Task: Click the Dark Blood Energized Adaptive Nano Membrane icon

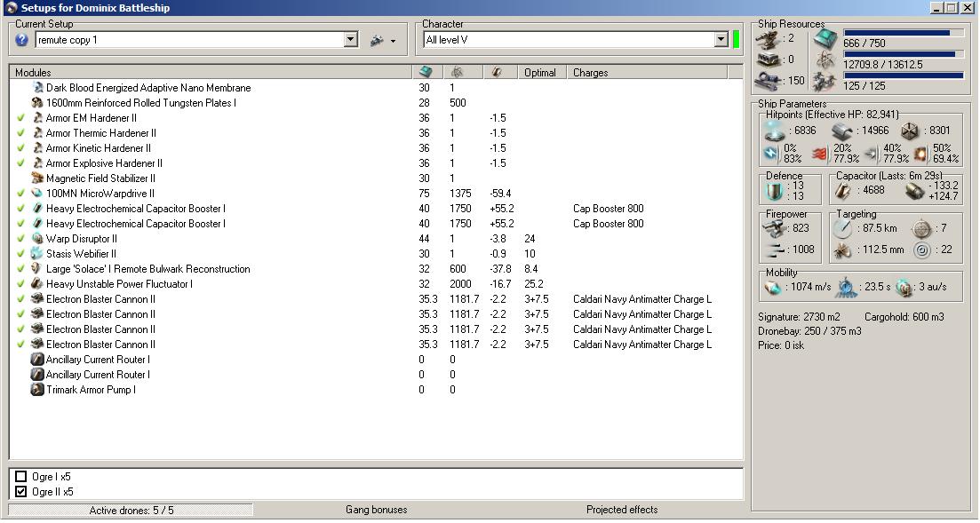Action: [x=38, y=88]
